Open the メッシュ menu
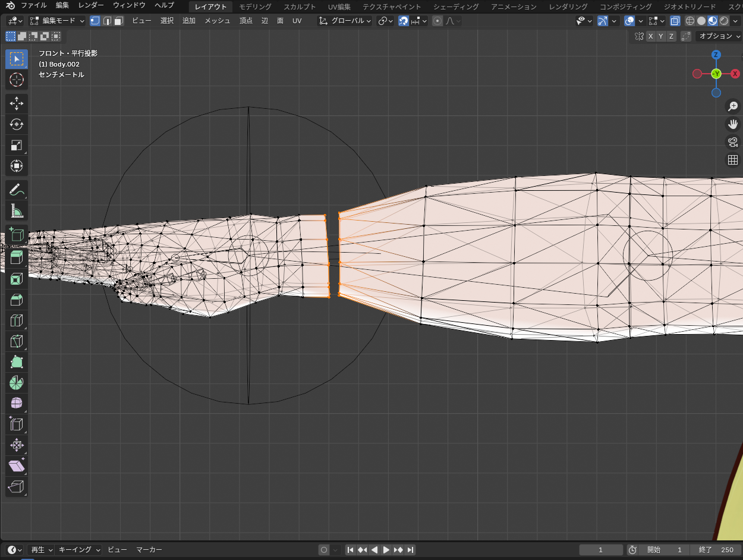Image resolution: width=743 pixels, height=560 pixels. pos(217,21)
